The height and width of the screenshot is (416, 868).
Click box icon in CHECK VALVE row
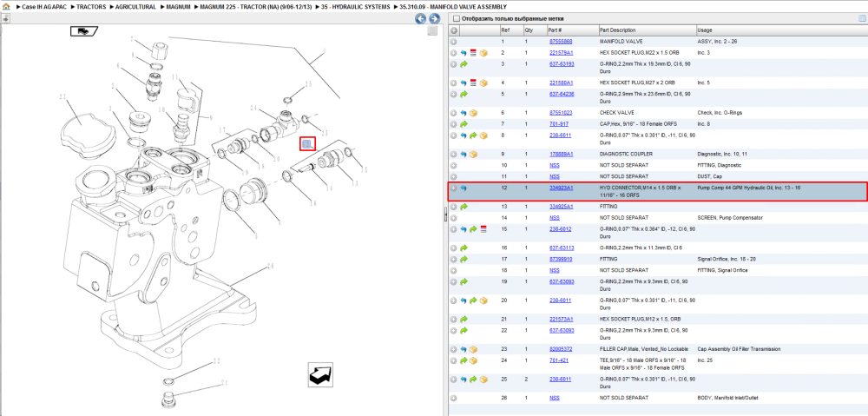click(x=473, y=113)
